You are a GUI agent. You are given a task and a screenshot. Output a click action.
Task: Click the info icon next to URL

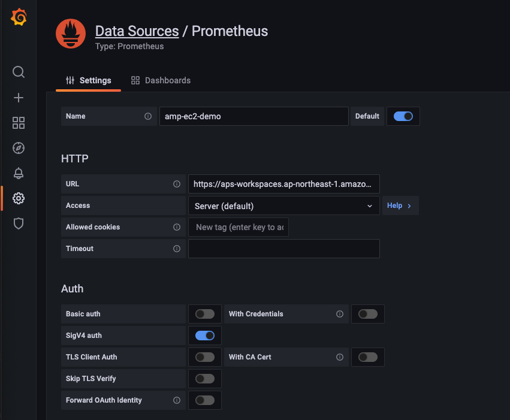177,184
